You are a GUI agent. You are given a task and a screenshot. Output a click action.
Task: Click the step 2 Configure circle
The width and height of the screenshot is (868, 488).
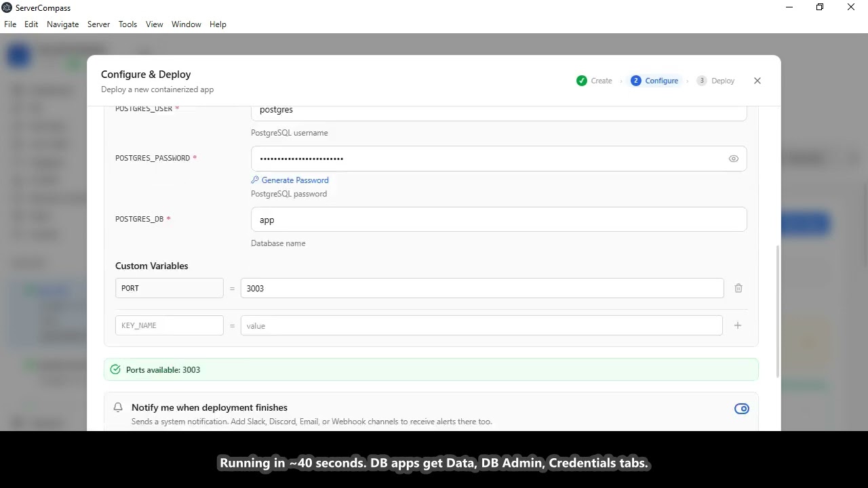635,81
